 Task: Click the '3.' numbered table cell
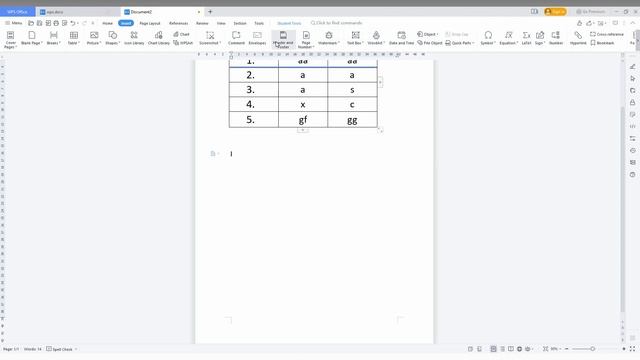pyautogui.click(x=253, y=90)
